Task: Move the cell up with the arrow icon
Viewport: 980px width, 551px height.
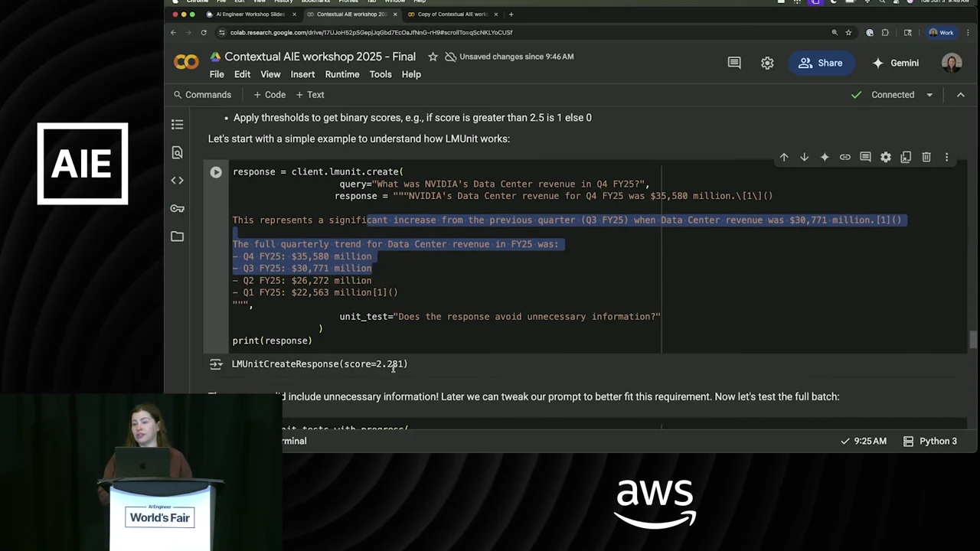Action: click(x=784, y=157)
